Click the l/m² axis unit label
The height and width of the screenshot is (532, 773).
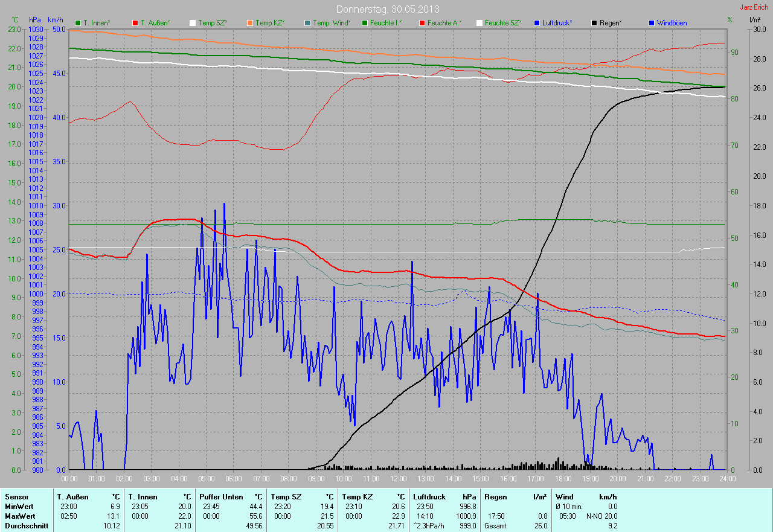click(x=754, y=20)
